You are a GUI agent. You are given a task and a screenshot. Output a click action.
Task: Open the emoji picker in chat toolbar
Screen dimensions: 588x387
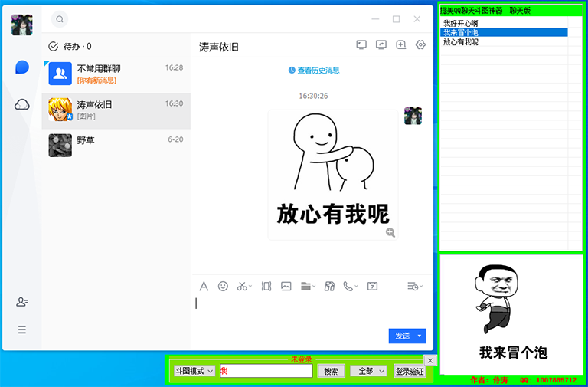(x=223, y=286)
